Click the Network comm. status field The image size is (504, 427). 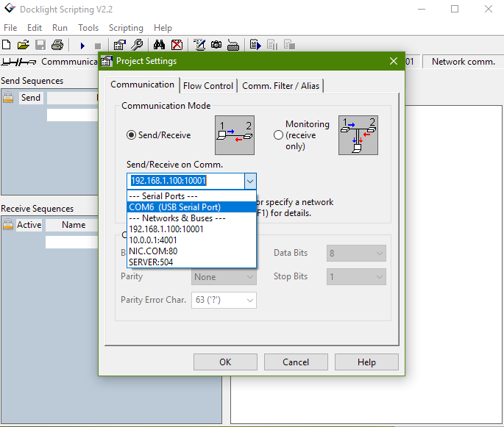click(464, 62)
